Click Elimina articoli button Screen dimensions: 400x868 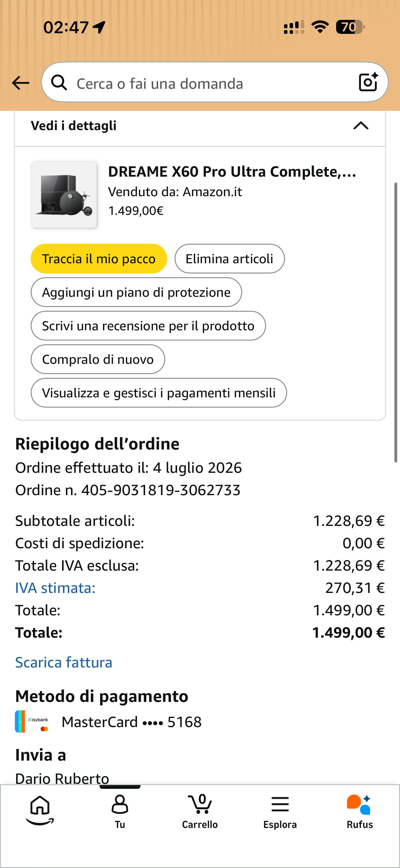[229, 259]
